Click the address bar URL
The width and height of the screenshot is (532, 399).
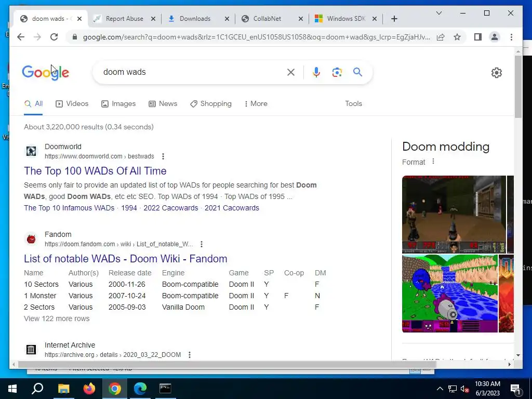click(257, 37)
